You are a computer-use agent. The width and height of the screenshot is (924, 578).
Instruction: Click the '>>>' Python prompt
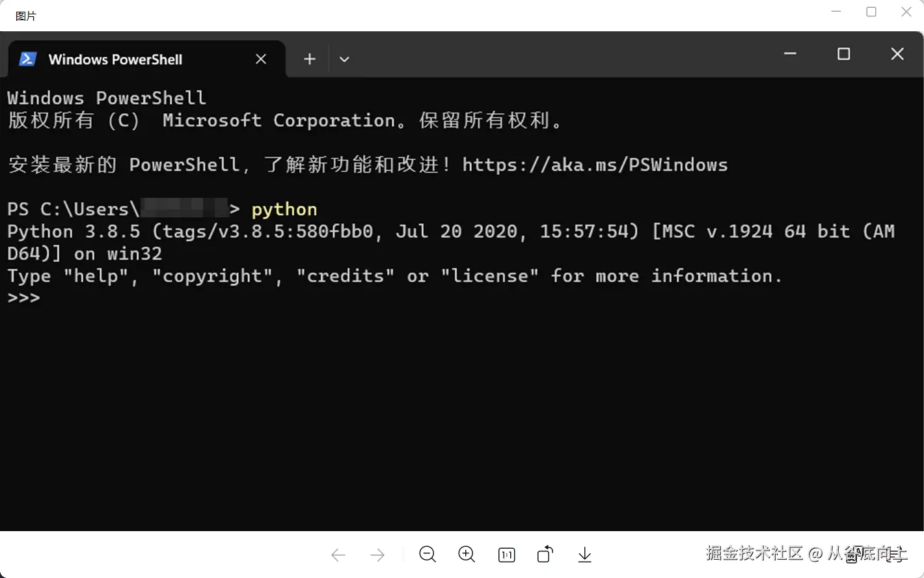pyautogui.click(x=23, y=298)
